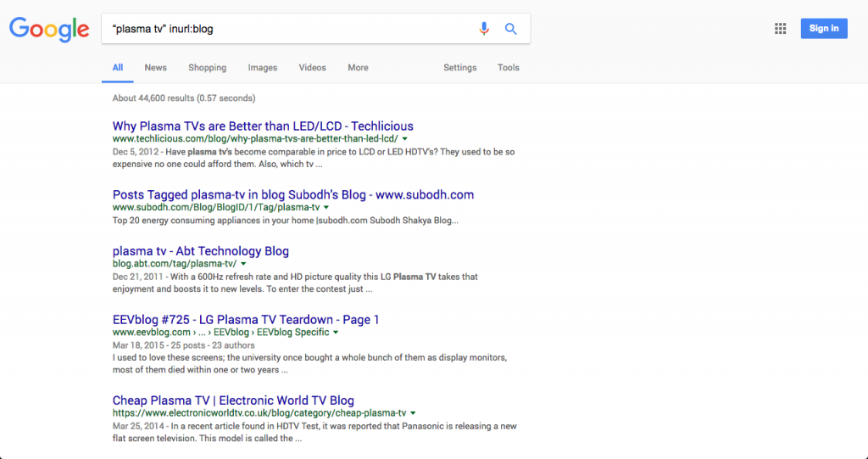The image size is (868, 459).
Task: Open search Tools
Action: [509, 68]
